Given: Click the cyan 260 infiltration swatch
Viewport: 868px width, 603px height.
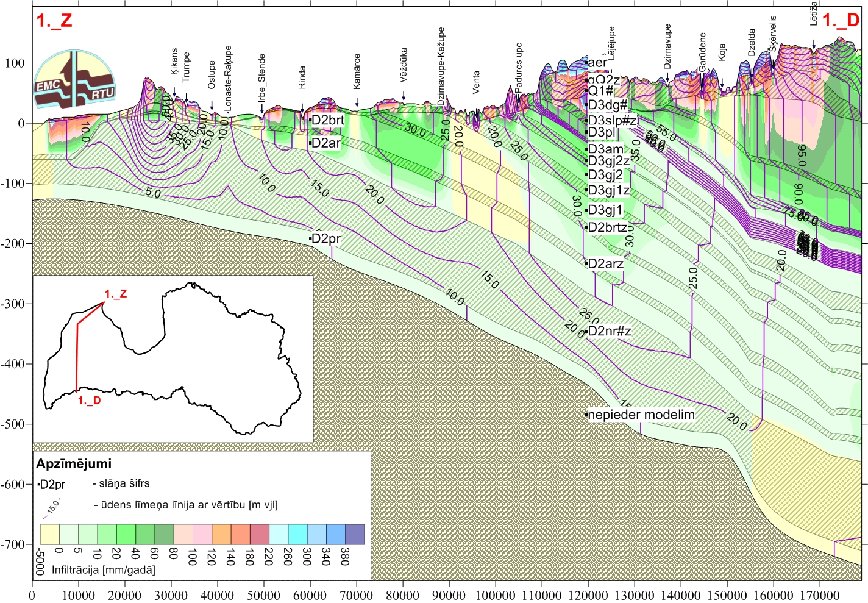Looking at the screenshot, I should pos(279,534).
